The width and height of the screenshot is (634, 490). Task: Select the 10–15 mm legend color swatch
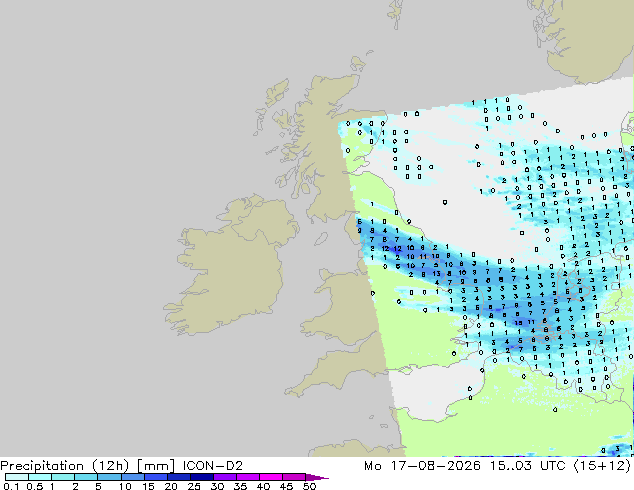click(132, 477)
